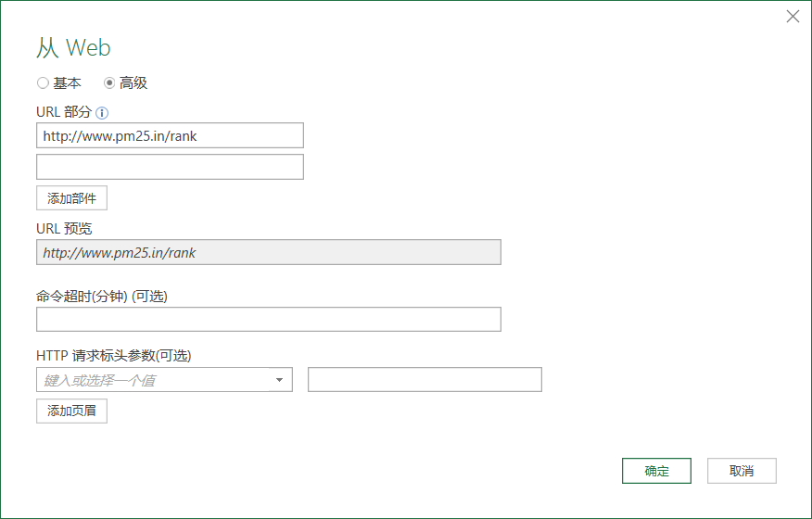The width and height of the screenshot is (812, 519).
Task: Click the URL 预览 label text
Action: [x=64, y=228]
